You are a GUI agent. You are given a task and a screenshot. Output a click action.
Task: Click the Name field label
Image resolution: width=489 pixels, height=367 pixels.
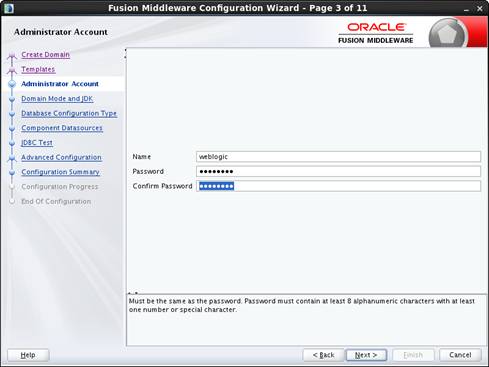pos(142,157)
